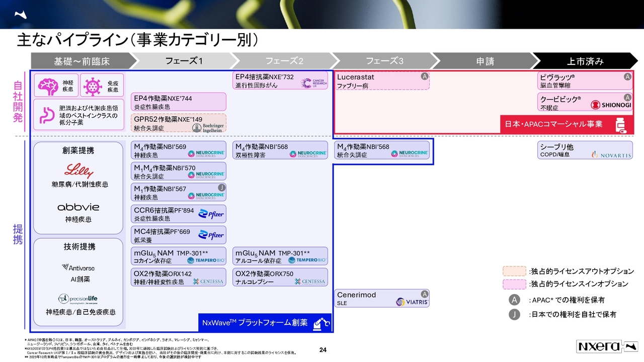Click the Nxera logo at bottom right
644x362 pixels.
pos(607,346)
